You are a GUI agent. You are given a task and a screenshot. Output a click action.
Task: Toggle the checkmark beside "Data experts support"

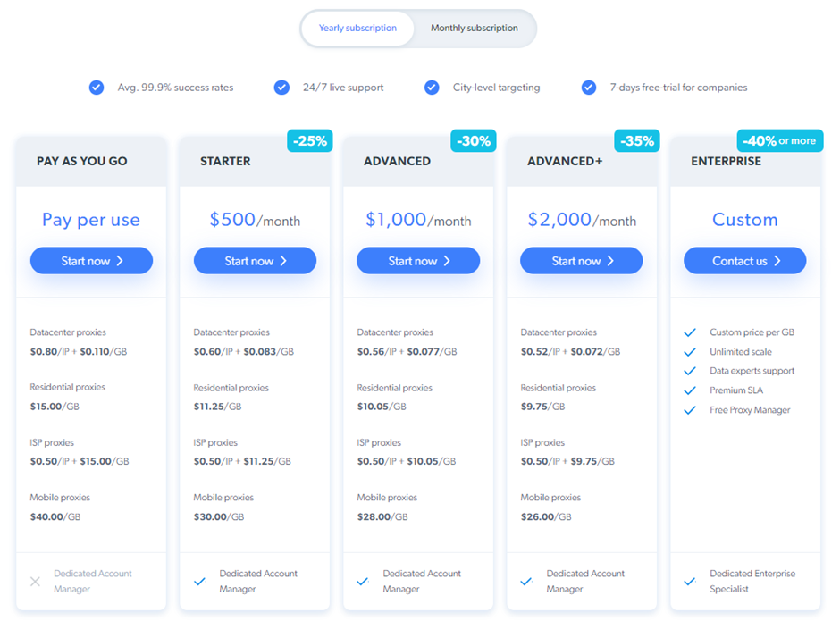tap(690, 370)
